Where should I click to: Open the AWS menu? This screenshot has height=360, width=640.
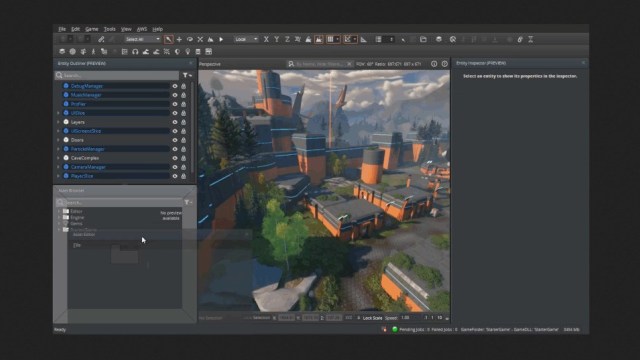point(142,29)
